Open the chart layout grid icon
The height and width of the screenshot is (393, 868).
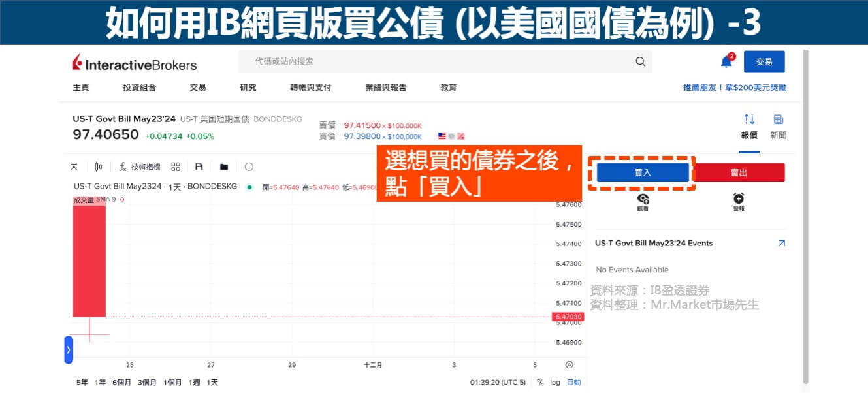coord(176,166)
